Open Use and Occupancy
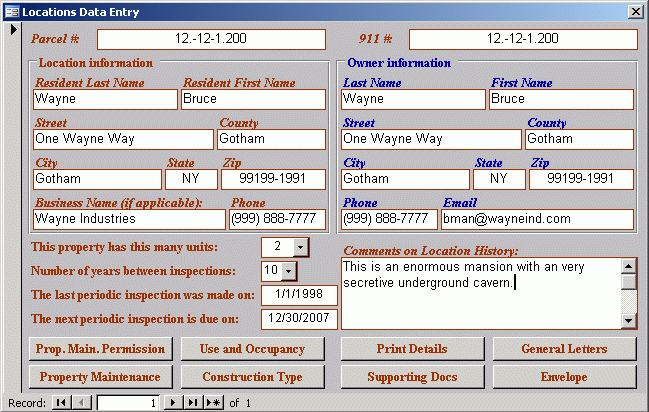649x412 pixels. pos(252,349)
